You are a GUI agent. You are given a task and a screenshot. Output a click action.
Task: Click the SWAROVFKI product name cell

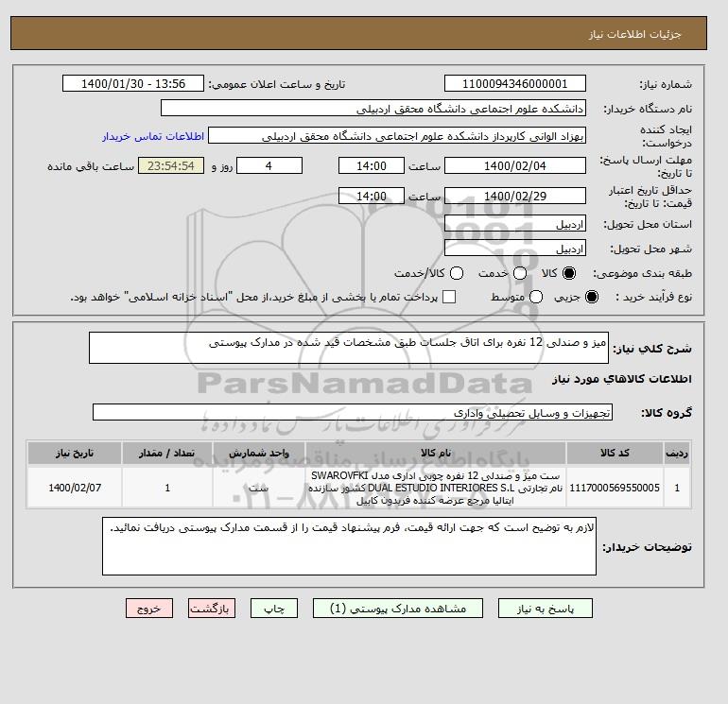(436, 488)
